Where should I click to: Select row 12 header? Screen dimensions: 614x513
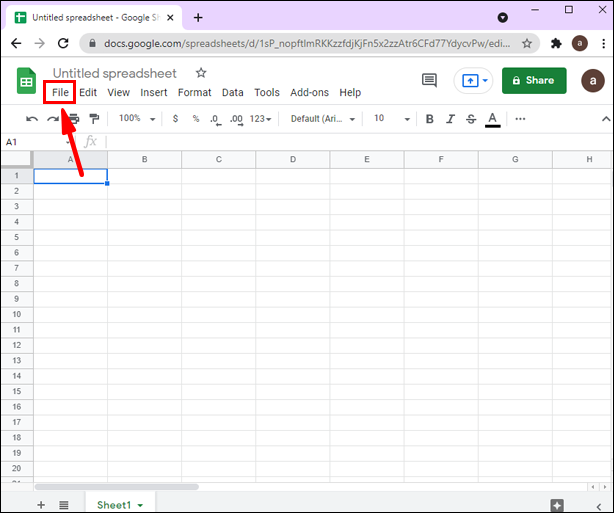16,345
